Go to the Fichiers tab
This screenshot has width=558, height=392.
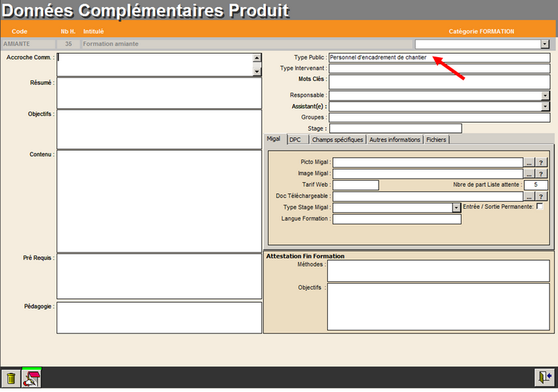pos(436,140)
